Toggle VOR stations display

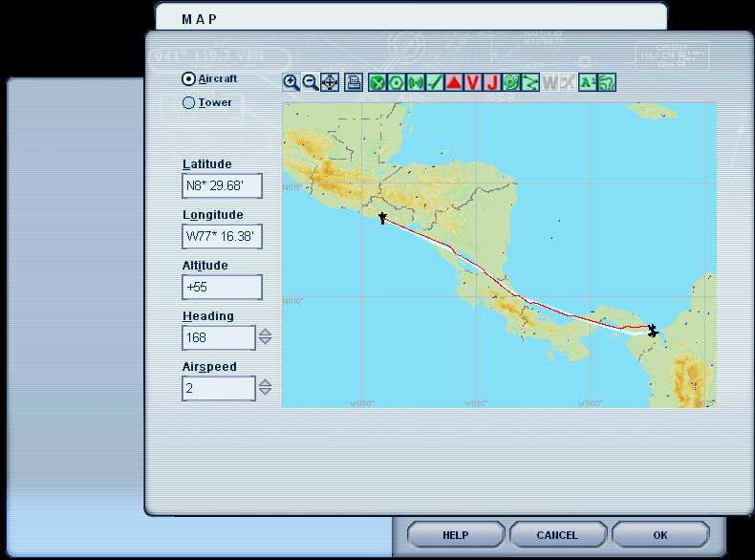[397, 82]
